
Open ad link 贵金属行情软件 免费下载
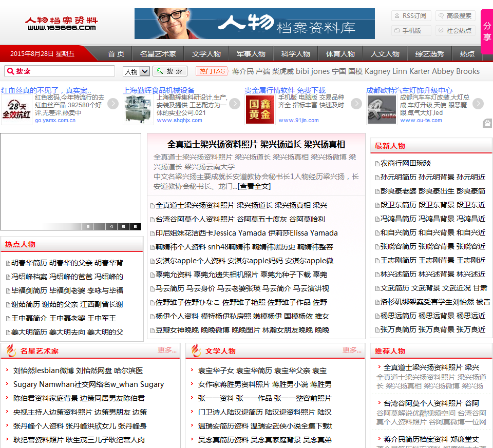coord(285,90)
